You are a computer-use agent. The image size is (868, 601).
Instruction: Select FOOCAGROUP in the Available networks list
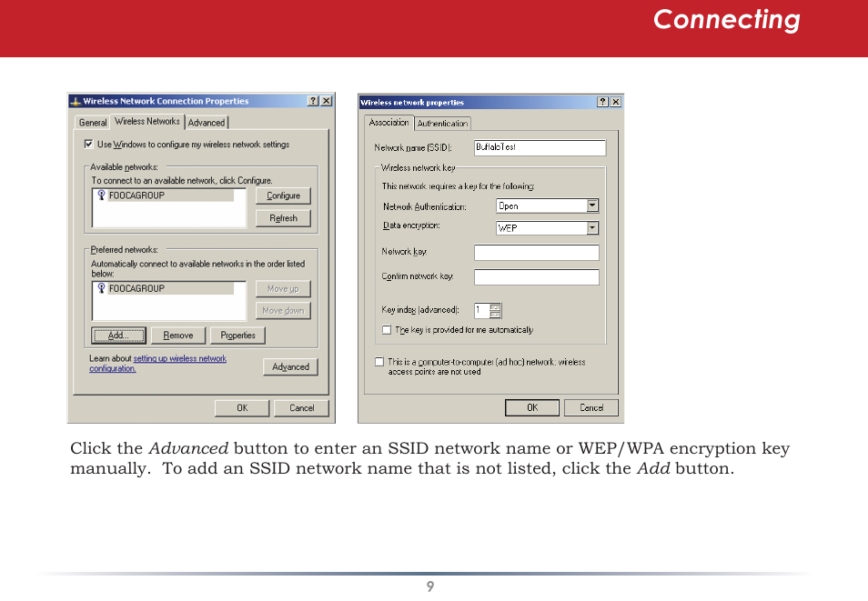pos(170,195)
